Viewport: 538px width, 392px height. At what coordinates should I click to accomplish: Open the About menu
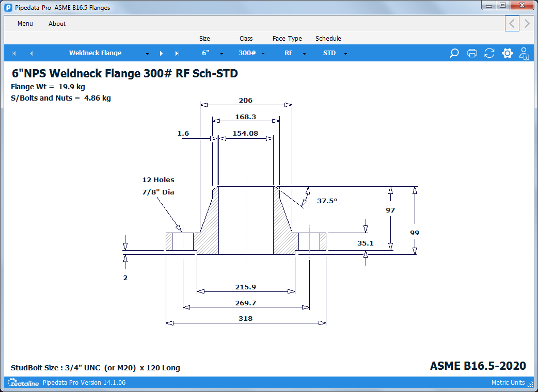57,24
